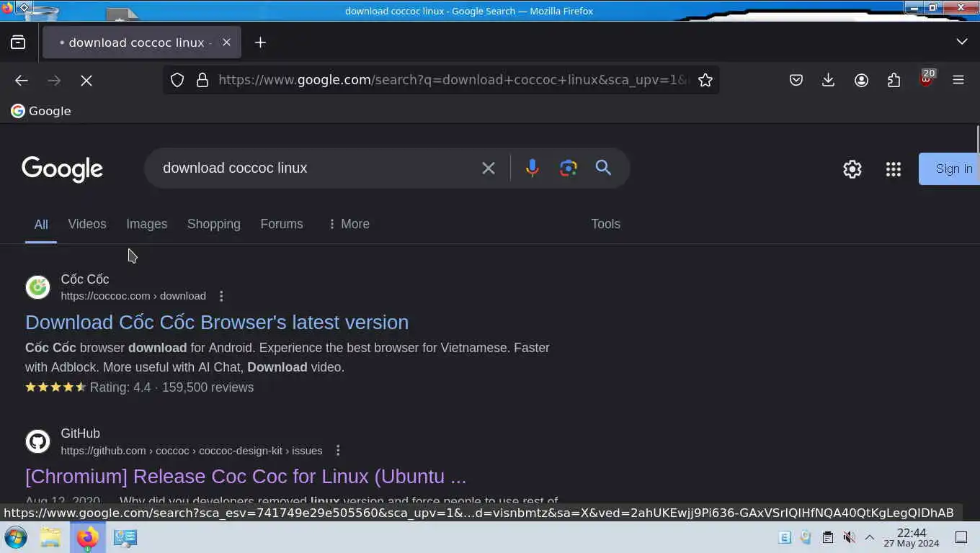980x553 pixels.
Task: Edit the 'download coccoc linux' search box
Action: pyautogui.click(x=313, y=168)
